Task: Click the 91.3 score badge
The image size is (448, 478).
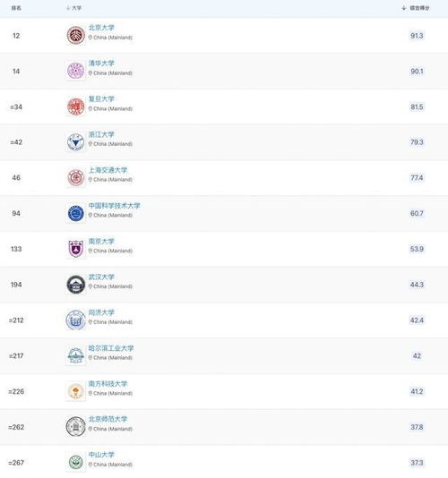Action: [417, 36]
